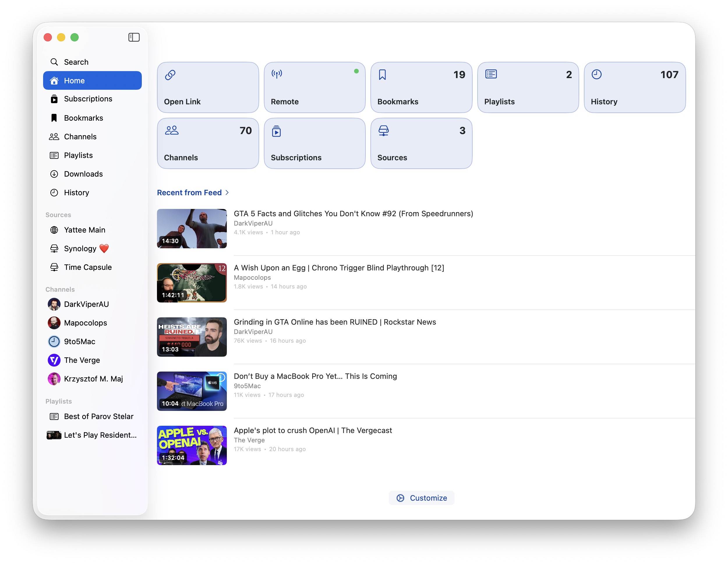The image size is (728, 563).
Task: Click the Search field in sidebar
Action: pyautogui.click(x=92, y=62)
